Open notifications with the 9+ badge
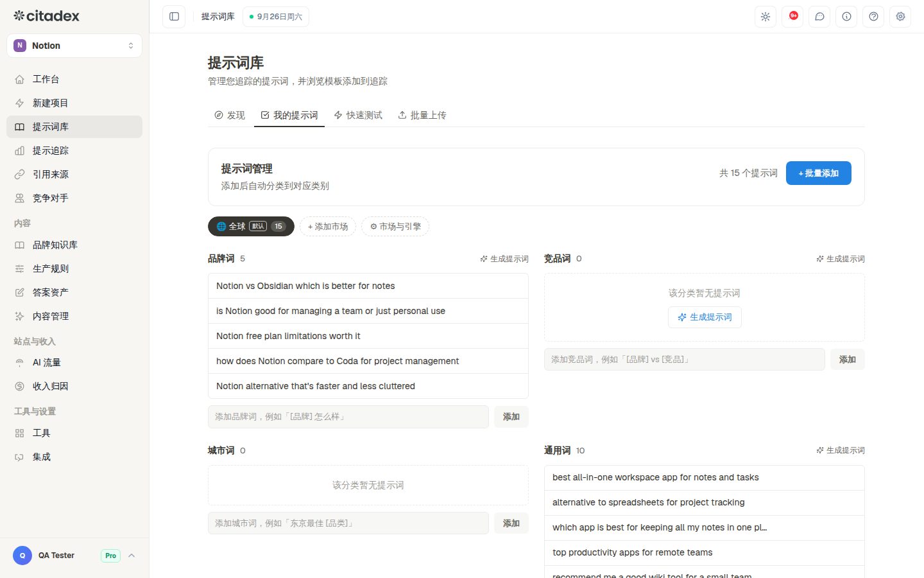 [792, 17]
